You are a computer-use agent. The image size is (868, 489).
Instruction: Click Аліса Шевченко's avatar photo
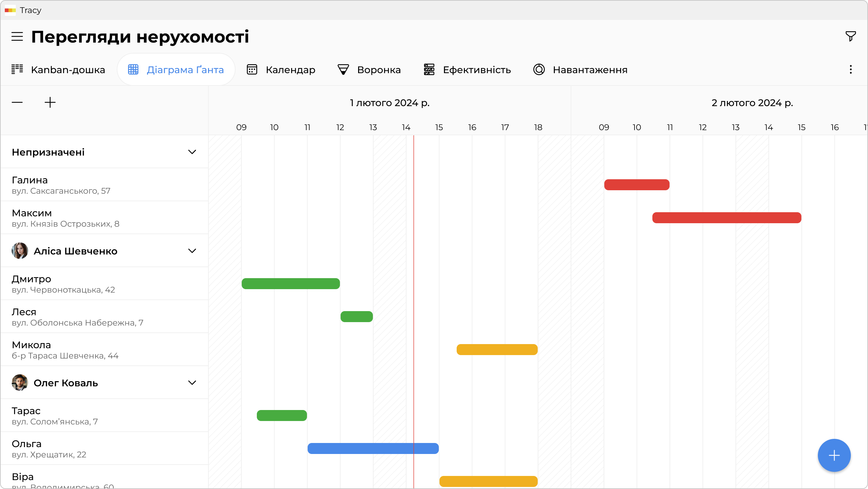[x=20, y=251]
